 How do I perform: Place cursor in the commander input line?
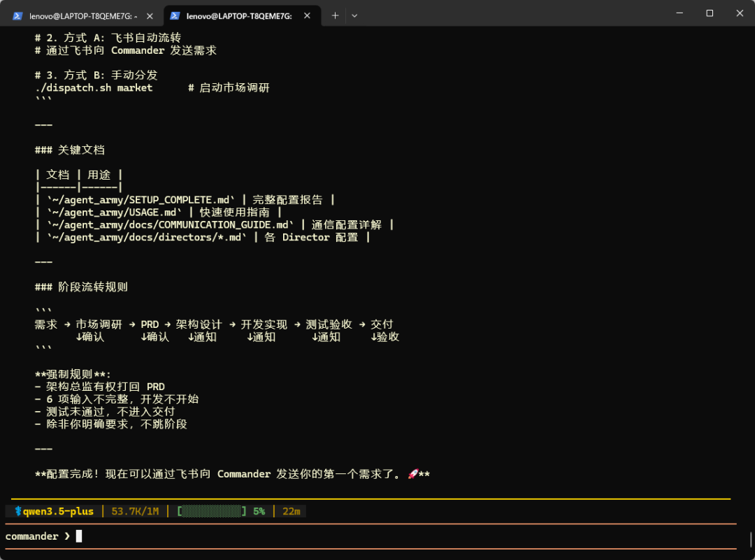click(78, 536)
